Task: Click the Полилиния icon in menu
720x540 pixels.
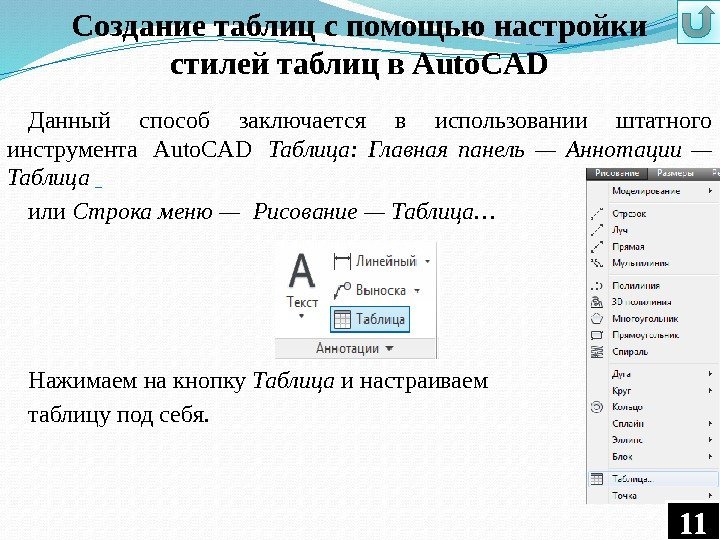Action: click(596, 286)
